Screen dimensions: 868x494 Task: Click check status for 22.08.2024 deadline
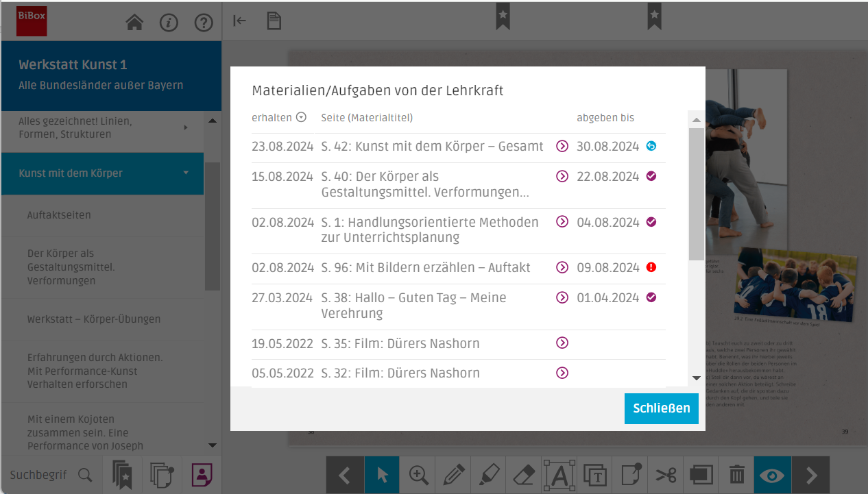pyautogui.click(x=651, y=176)
